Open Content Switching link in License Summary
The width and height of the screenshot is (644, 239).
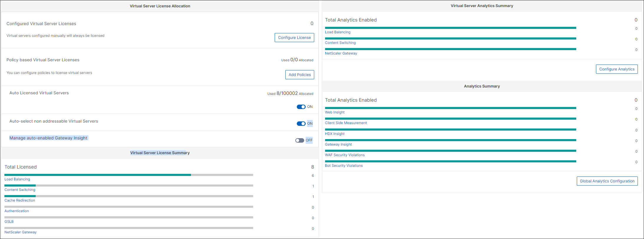click(x=20, y=190)
